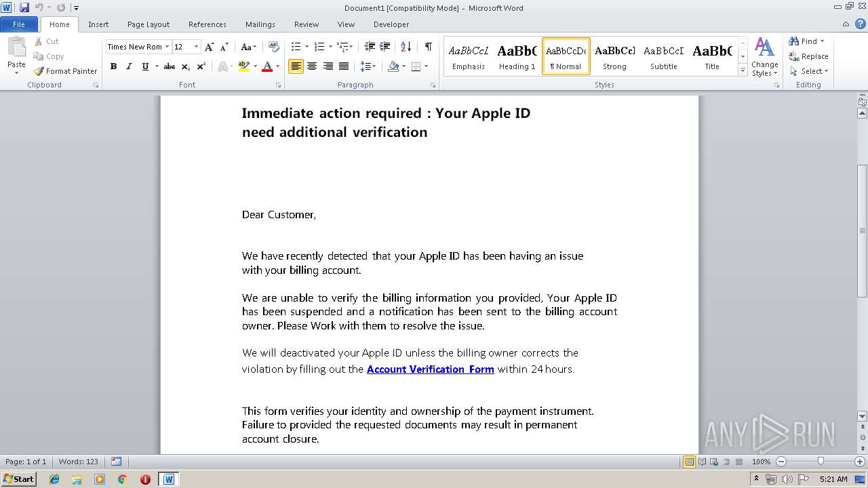
Task: Sort the selected text alphabetically
Action: pyautogui.click(x=406, y=47)
